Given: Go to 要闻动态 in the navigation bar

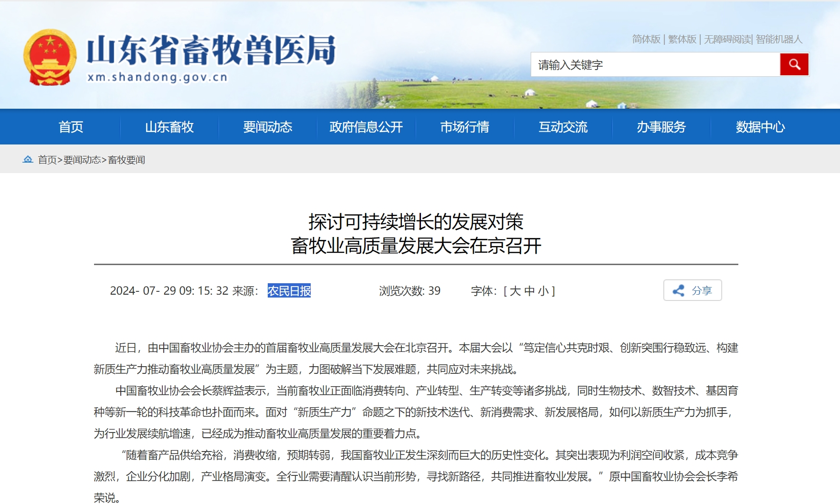Looking at the screenshot, I should [268, 127].
